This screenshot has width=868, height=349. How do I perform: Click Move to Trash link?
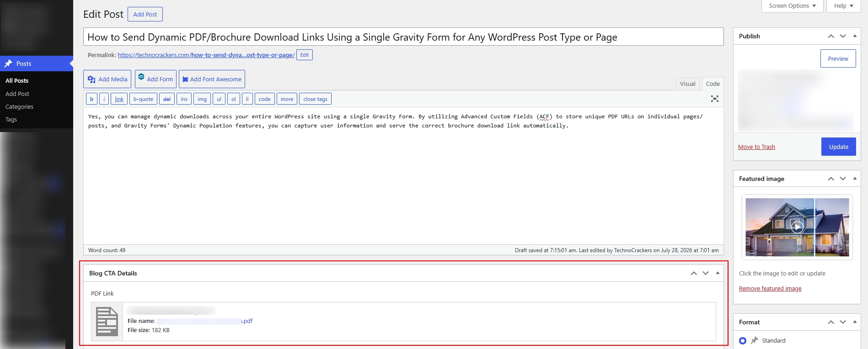pyautogui.click(x=756, y=147)
